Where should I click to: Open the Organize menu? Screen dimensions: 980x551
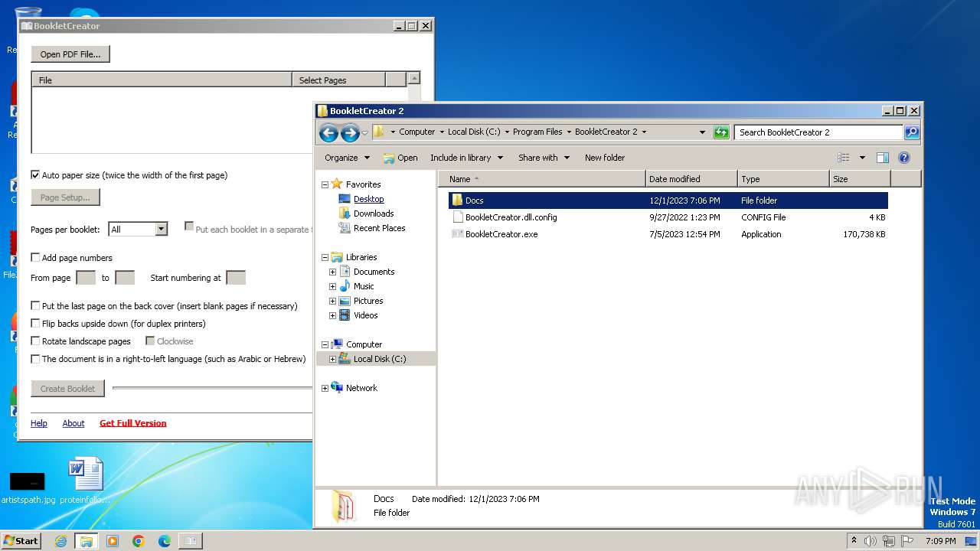347,158
